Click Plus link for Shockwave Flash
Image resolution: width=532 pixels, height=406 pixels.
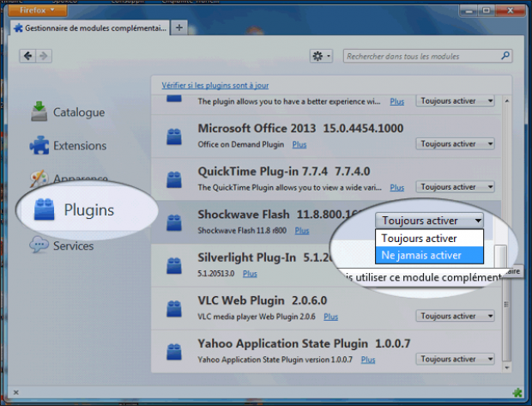(x=302, y=231)
